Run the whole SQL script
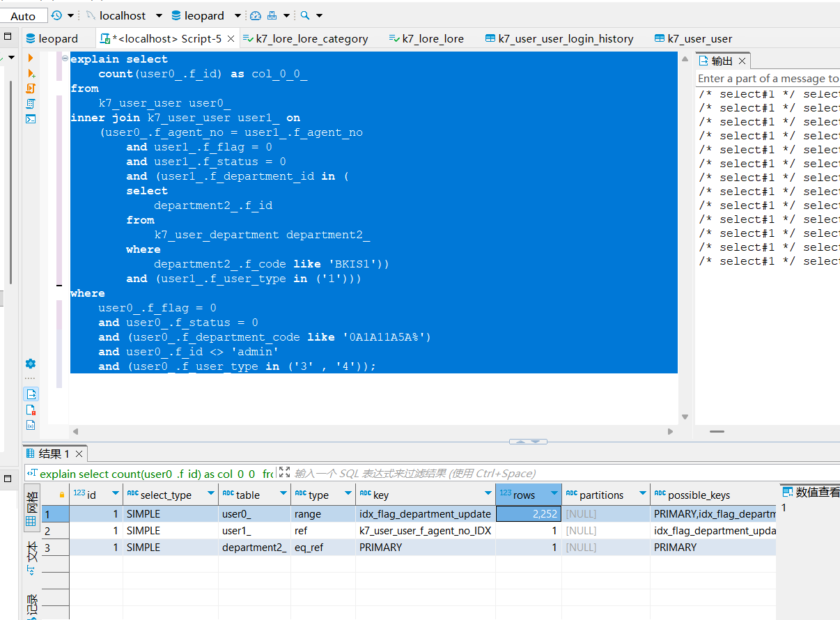Viewport: 840px width, 620px height. [31, 88]
